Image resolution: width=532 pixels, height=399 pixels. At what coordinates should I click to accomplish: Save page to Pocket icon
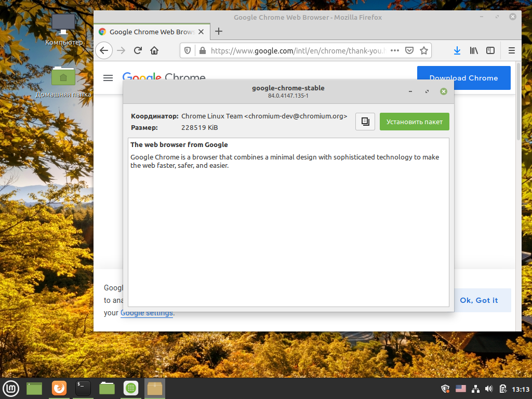click(409, 50)
